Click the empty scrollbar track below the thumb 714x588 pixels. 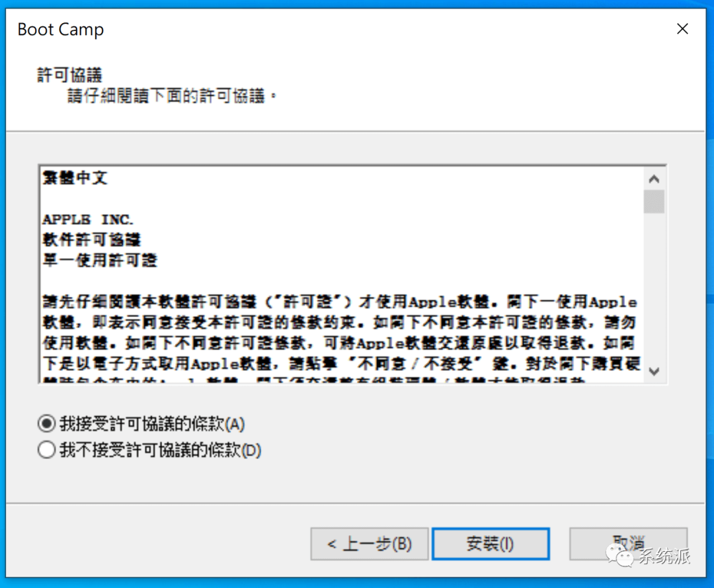coord(654,287)
